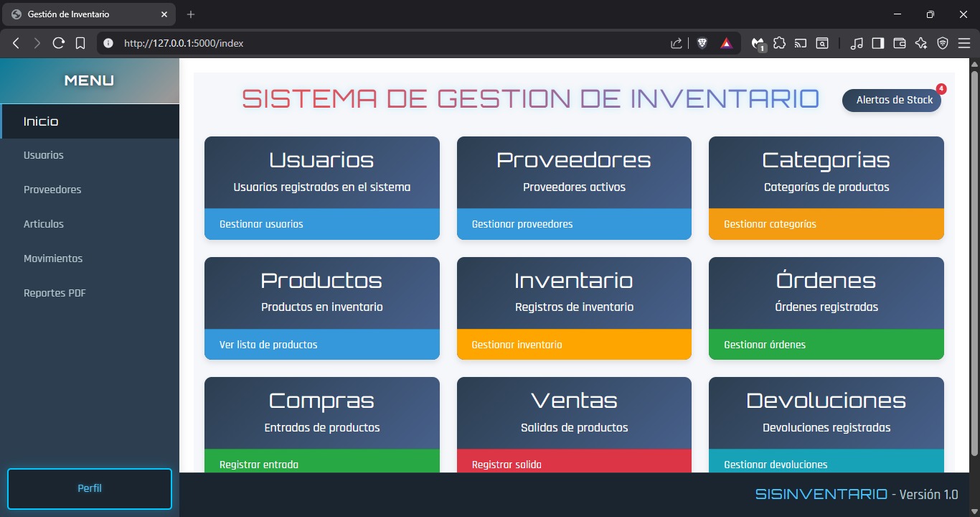Select Proveedores in the sidebar menu

pos(52,189)
